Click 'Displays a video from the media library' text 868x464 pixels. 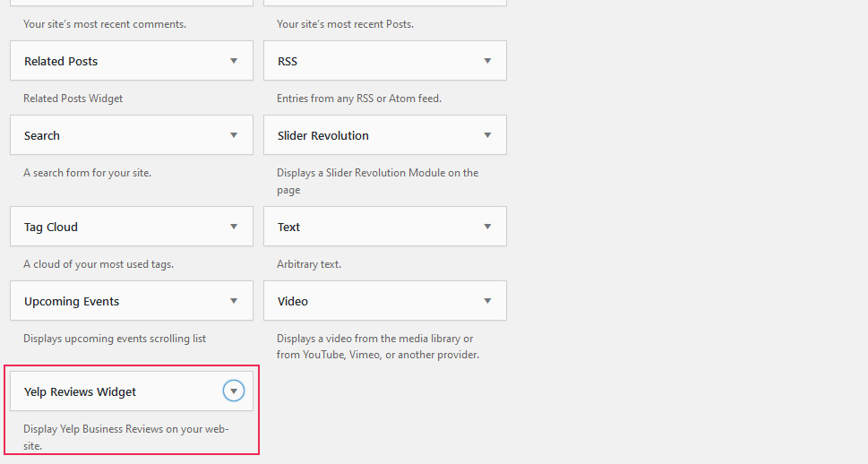pyautogui.click(x=378, y=347)
